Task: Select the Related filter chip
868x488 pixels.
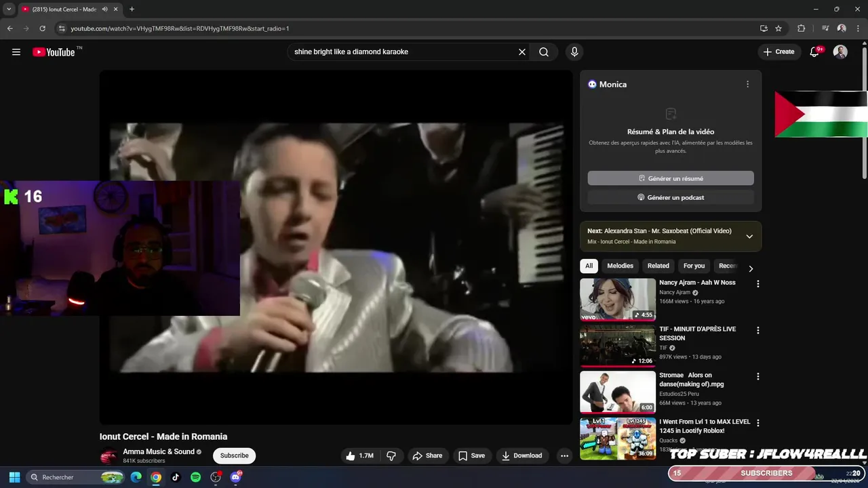Action: click(658, 266)
